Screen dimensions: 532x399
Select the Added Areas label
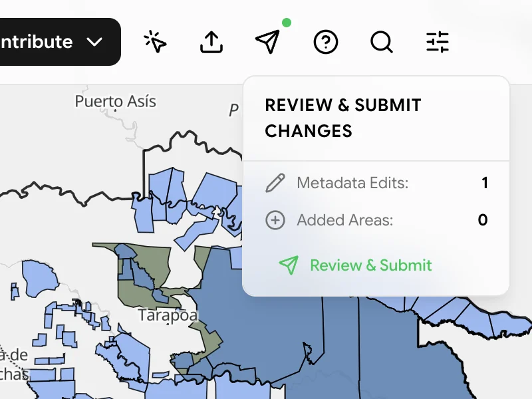pos(344,220)
